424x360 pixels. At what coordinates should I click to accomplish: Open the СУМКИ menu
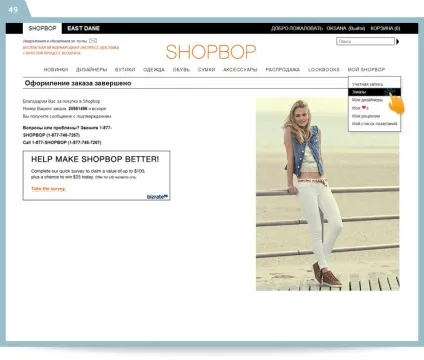(x=206, y=70)
